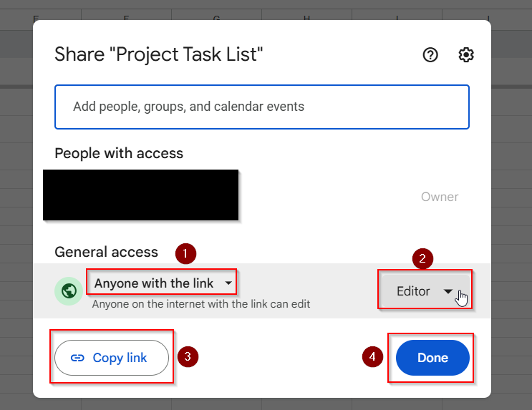Viewport: 532px width, 410px height.
Task: Click the red numbered marker 2
Action: click(422, 259)
